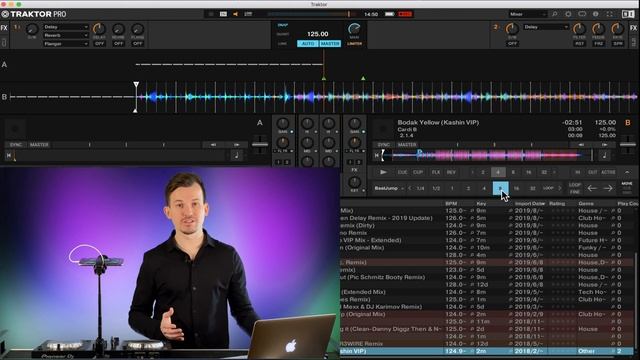Screen dimensions: 640x360
Task: Click the speaker audio indicator in header
Action: click(x=236, y=14)
